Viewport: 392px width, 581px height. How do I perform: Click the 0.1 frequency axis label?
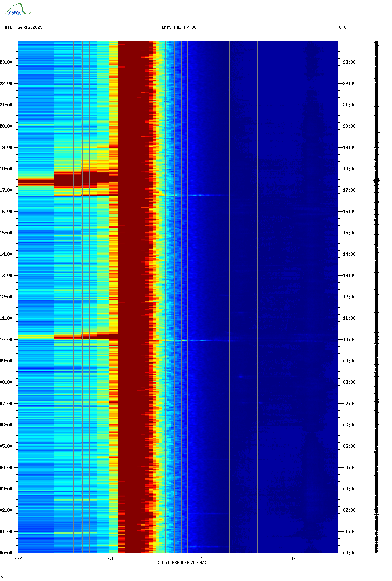[x=110, y=559]
